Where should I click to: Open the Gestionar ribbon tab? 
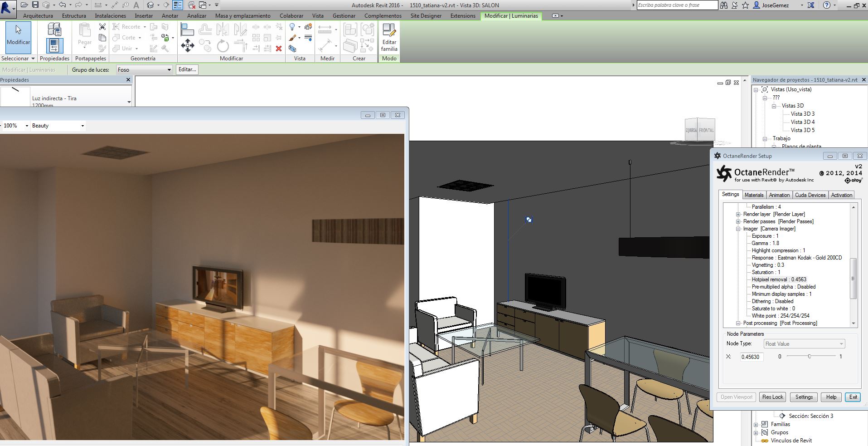(x=344, y=15)
